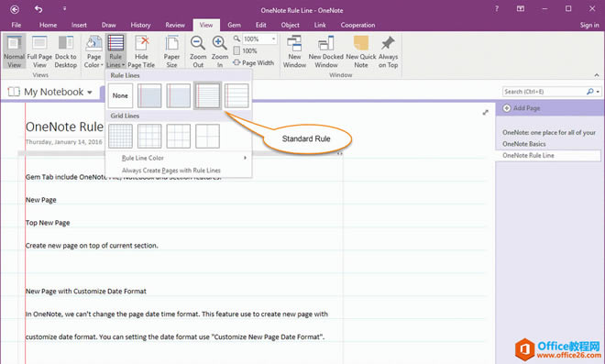605x364 pixels.
Task: Open the Cooperation tab
Action: 357,25
